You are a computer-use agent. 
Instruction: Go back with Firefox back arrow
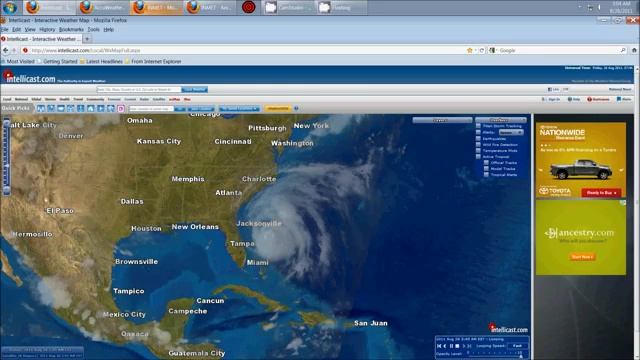click(5, 50)
